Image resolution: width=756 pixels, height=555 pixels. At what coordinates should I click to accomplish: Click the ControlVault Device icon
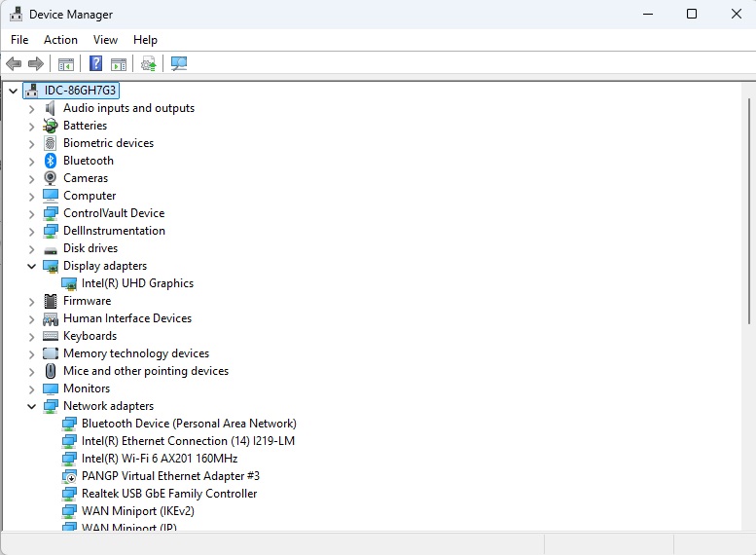coord(51,213)
